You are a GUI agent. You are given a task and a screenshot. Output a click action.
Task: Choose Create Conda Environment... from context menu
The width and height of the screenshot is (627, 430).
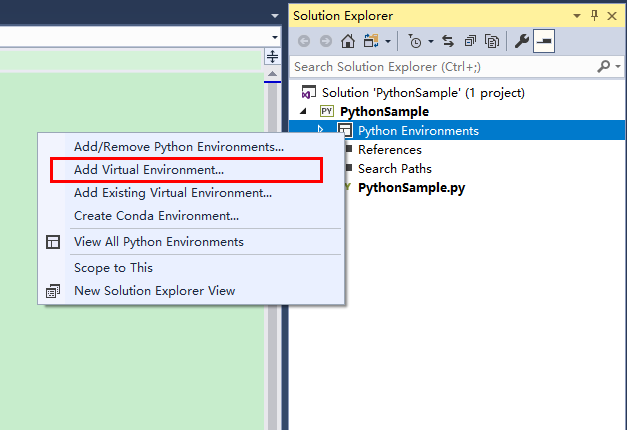coord(156,216)
